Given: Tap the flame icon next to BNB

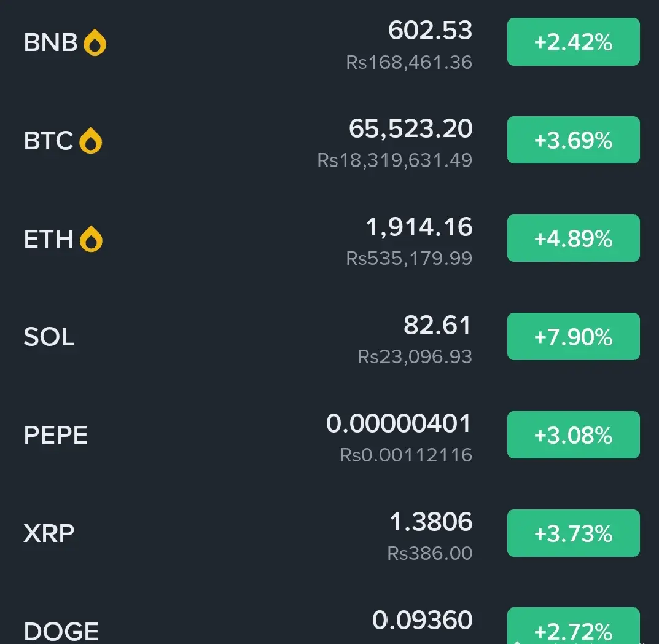Looking at the screenshot, I should coord(95,42).
